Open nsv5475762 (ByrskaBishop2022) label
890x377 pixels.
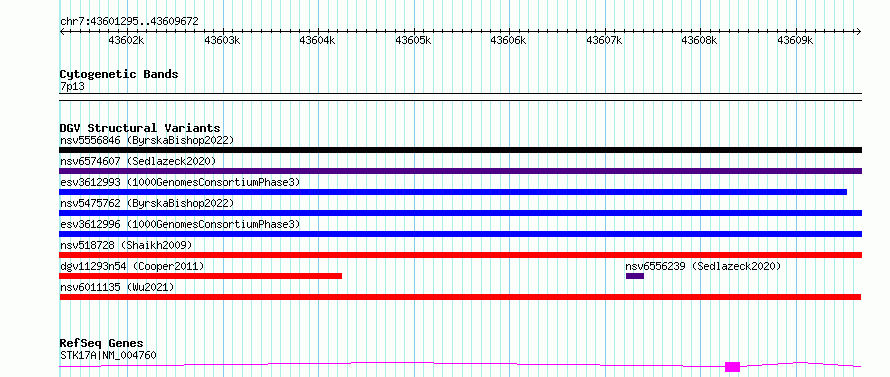tap(147, 203)
